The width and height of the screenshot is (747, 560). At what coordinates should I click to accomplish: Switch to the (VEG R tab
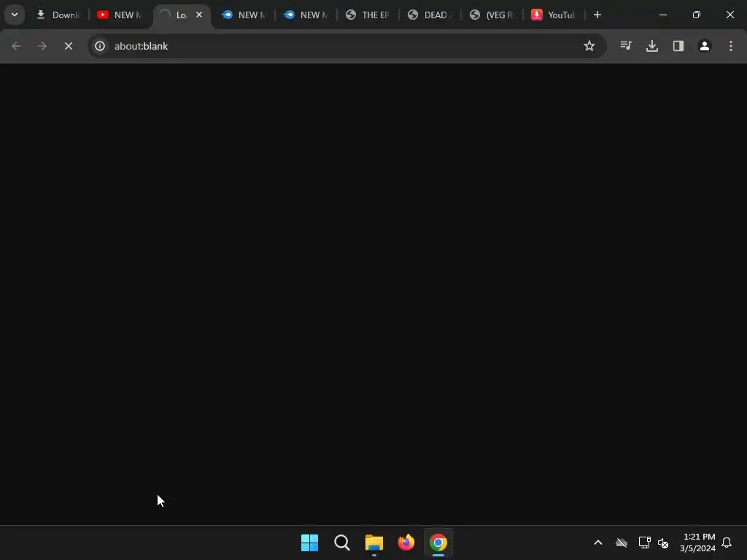tap(491, 15)
